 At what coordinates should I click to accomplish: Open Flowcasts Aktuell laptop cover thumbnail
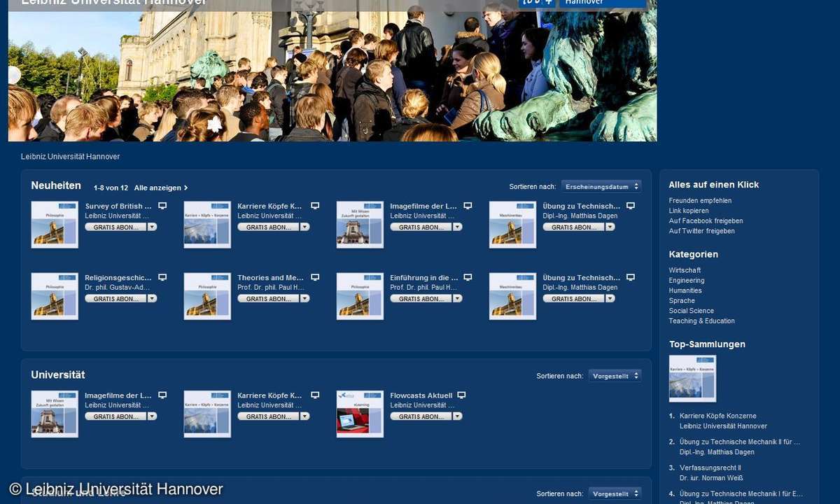[360, 414]
